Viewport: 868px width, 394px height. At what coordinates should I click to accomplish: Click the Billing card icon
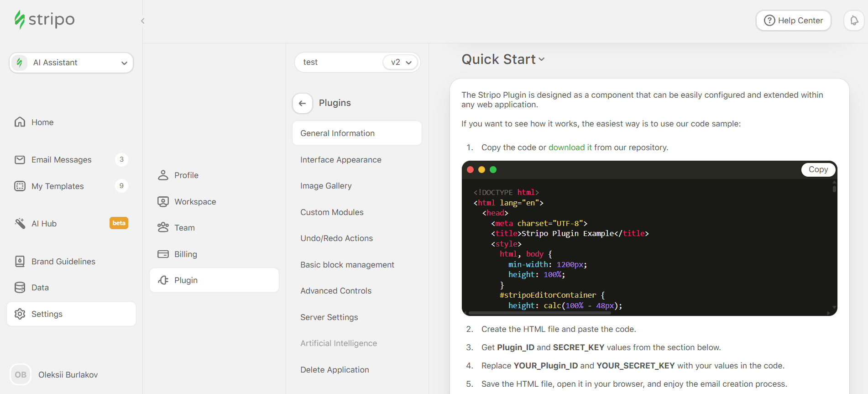click(x=163, y=254)
